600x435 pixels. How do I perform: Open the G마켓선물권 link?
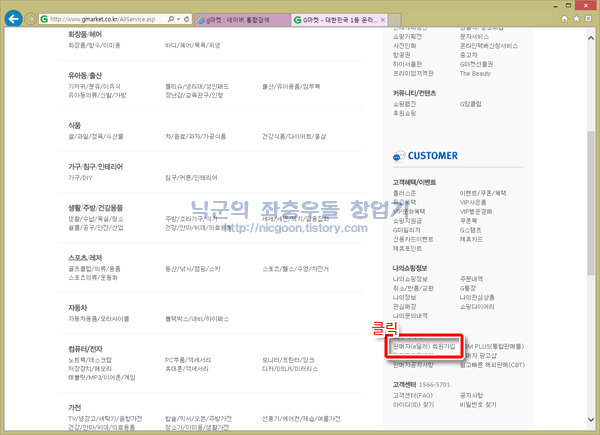click(476, 64)
